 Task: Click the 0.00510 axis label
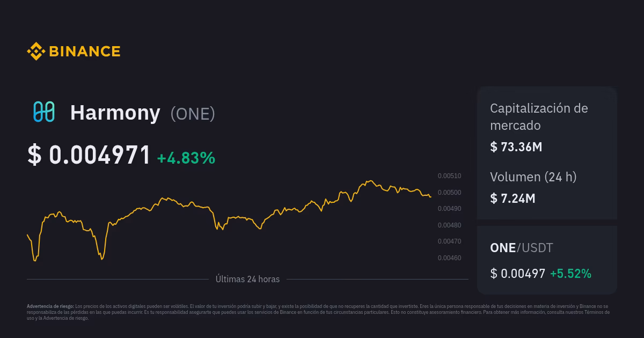pos(449,176)
